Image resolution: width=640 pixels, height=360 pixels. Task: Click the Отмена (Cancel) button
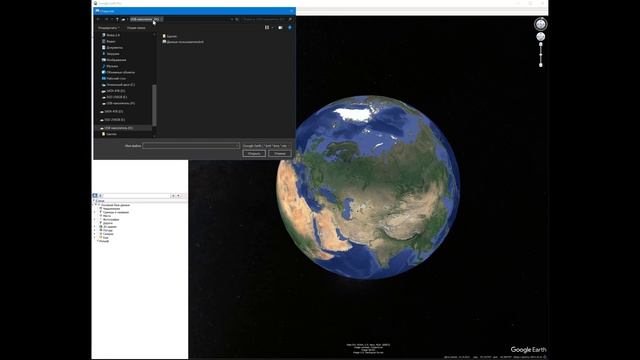[x=280, y=153]
